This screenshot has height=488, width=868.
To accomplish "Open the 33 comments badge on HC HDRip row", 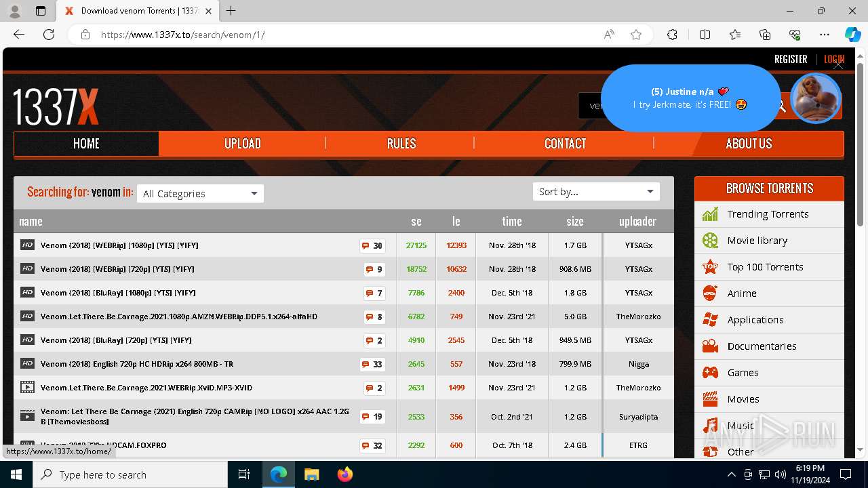I will (372, 364).
